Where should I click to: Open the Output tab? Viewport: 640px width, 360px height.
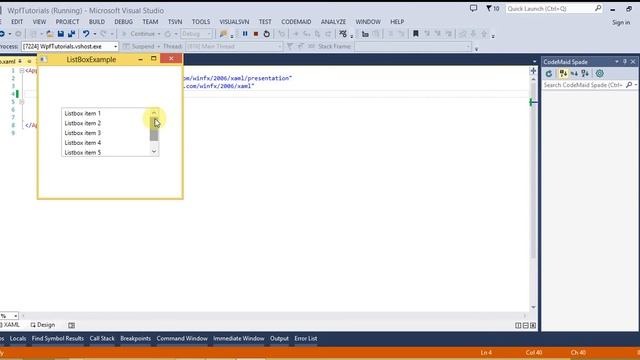tap(279, 338)
